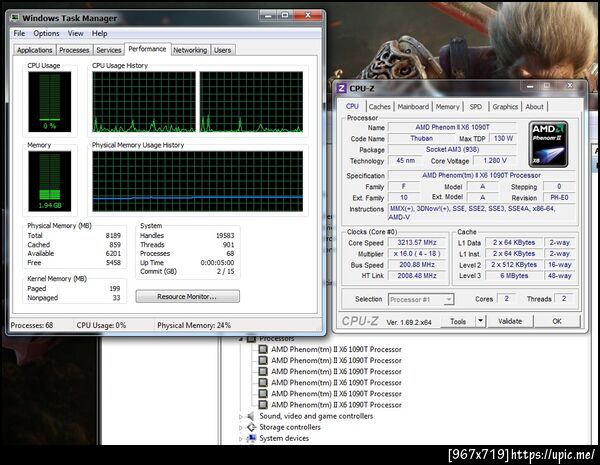Select the Processors category icon in Device Manager

[x=251, y=339]
